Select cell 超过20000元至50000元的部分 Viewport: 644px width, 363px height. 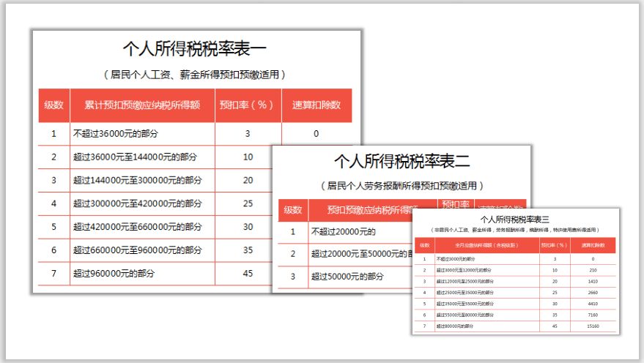(362, 254)
